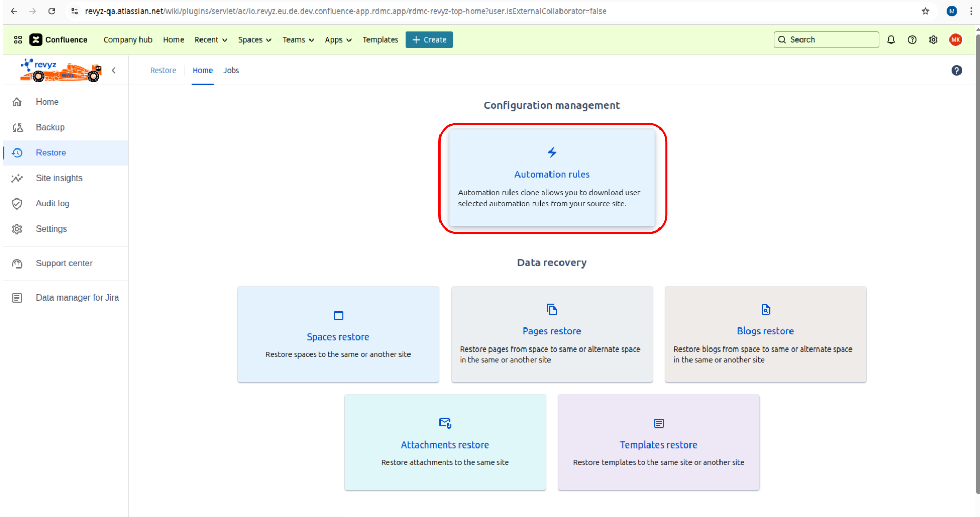Collapse the Revyz sidebar with the chevron
Image resolution: width=980 pixels, height=517 pixels.
114,71
